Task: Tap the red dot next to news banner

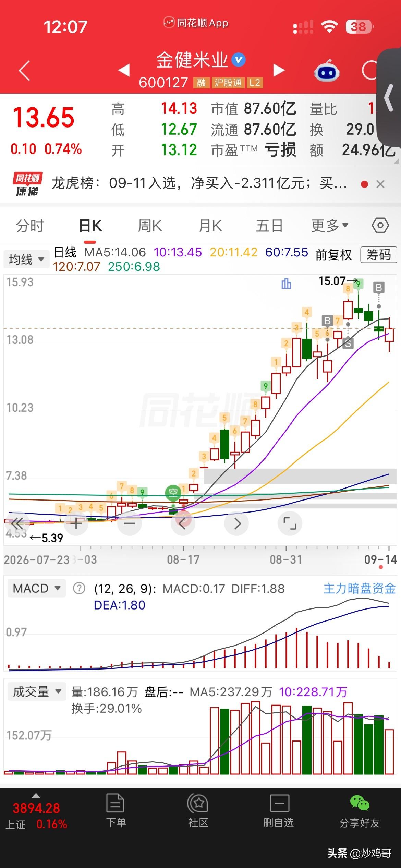Action: click(x=364, y=184)
